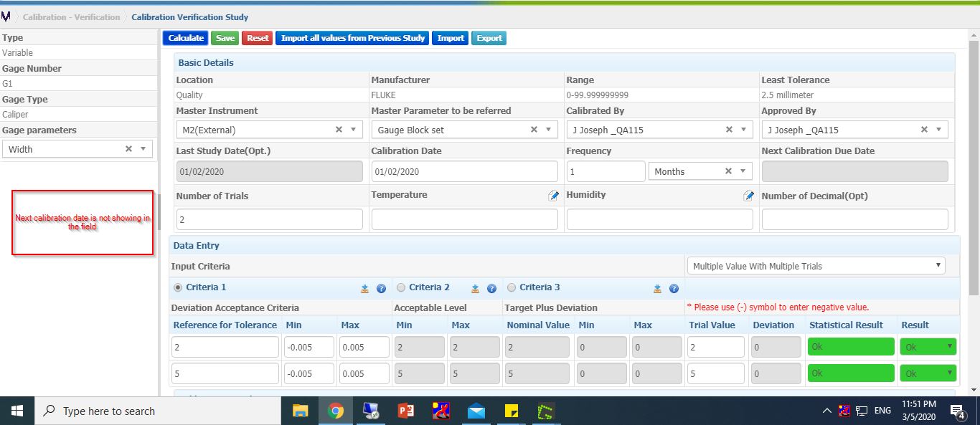The image size is (980, 425).
Task: Click the Humidity edit pencil icon
Action: pyautogui.click(x=748, y=196)
